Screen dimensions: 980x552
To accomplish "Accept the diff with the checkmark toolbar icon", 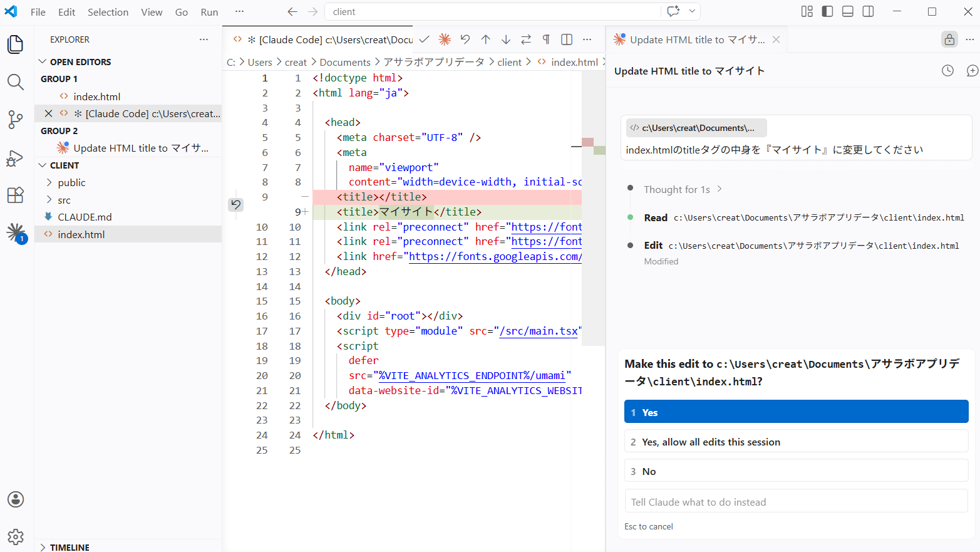I will click(x=424, y=39).
